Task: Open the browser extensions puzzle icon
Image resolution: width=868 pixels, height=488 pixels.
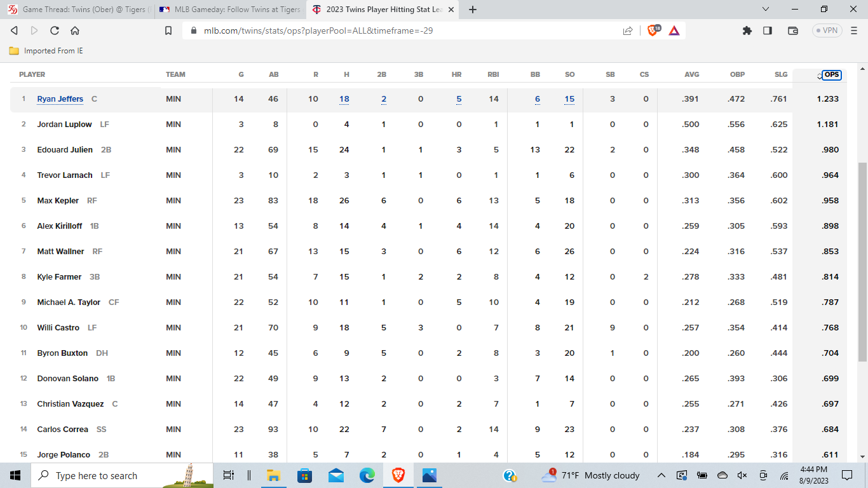Action: [747, 30]
